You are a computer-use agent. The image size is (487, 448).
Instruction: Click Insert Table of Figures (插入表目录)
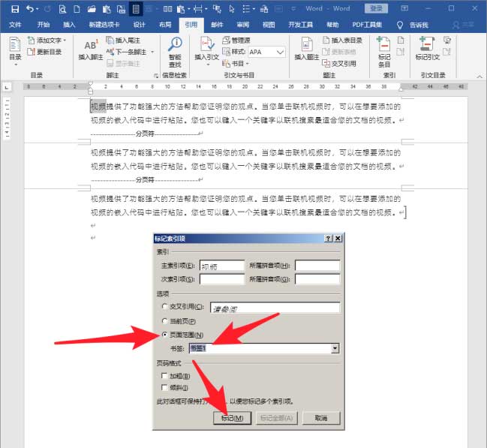pyautogui.click(x=342, y=41)
